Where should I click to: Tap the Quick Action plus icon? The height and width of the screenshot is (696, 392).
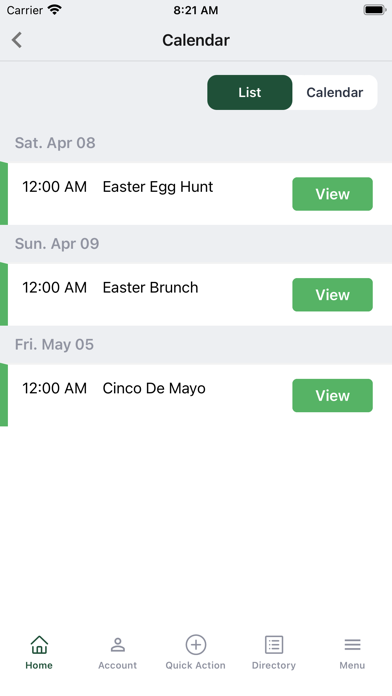pos(196,645)
